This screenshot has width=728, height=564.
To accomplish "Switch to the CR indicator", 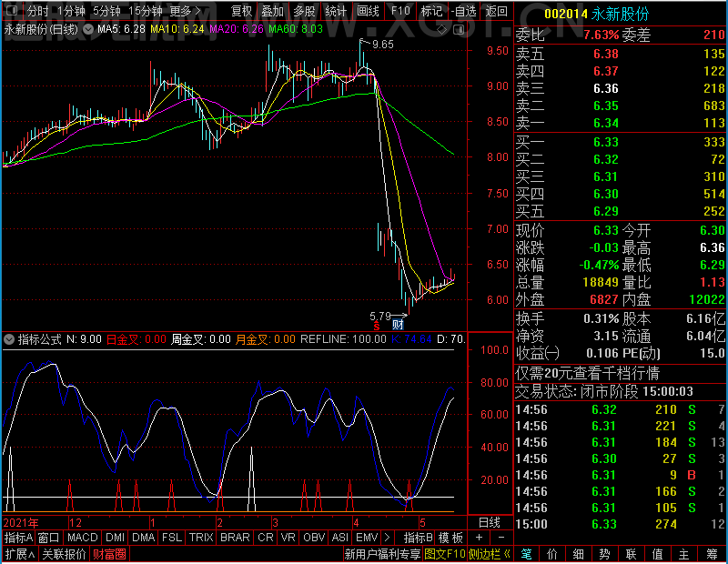I will coord(265,538).
